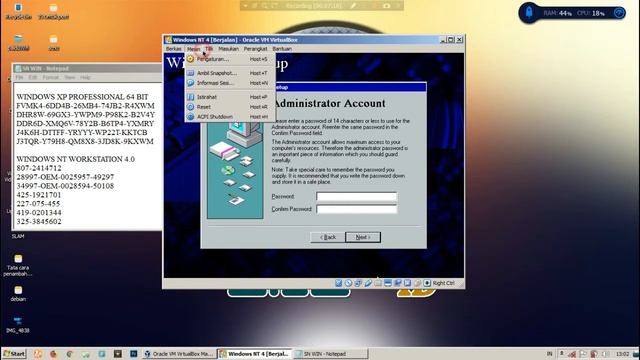This screenshot has height=360, width=640.
Task: Click the Photoshop quick launch icon
Action: pyautogui.click(x=133, y=354)
